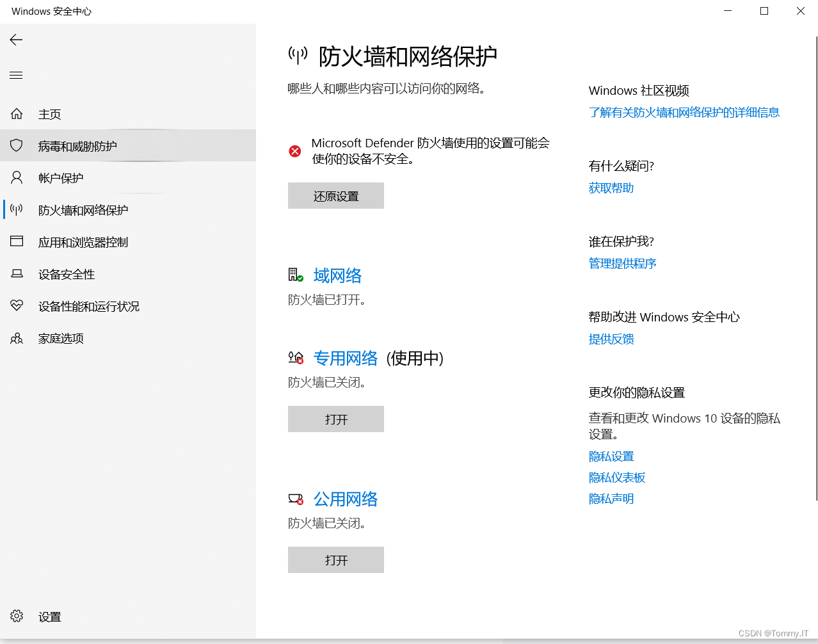Open the 隐私仪表板 privacy dashboard link
The height and width of the screenshot is (644, 818).
tap(616, 477)
